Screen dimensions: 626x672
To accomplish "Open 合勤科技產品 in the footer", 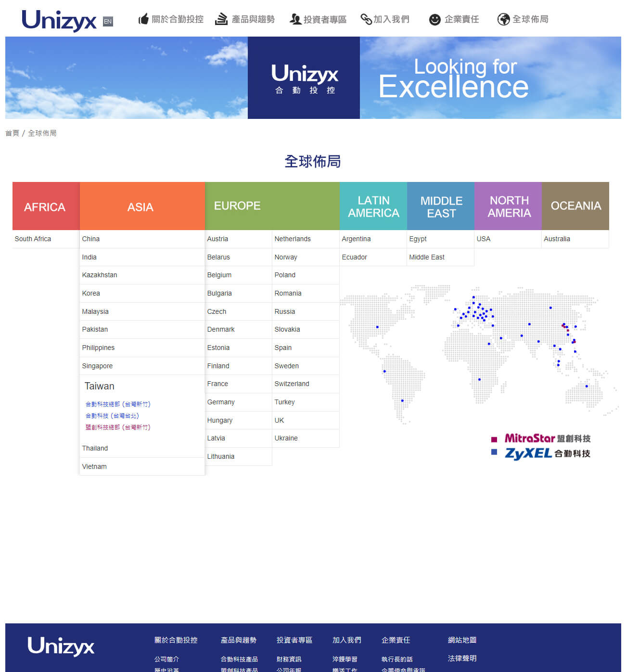I will [239, 659].
